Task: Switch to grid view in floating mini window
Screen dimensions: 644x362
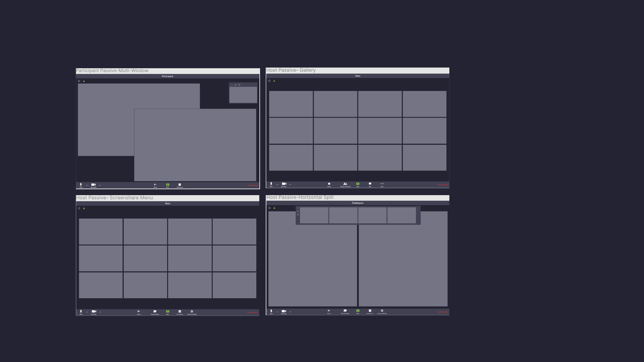Action: (239, 85)
